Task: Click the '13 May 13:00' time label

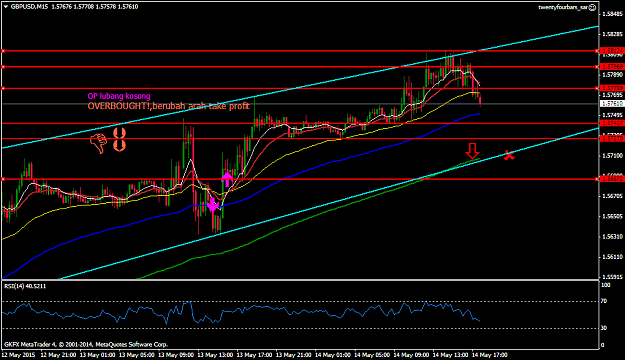Action: click(x=215, y=354)
